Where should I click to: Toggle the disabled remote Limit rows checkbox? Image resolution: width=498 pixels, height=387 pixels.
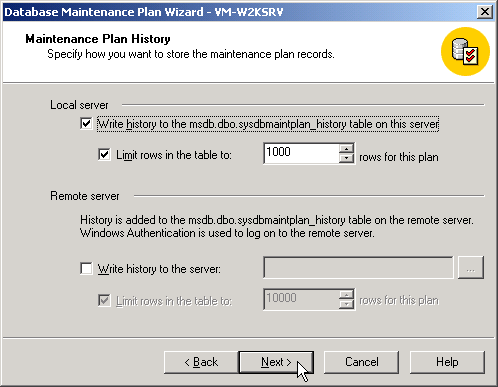tap(104, 300)
